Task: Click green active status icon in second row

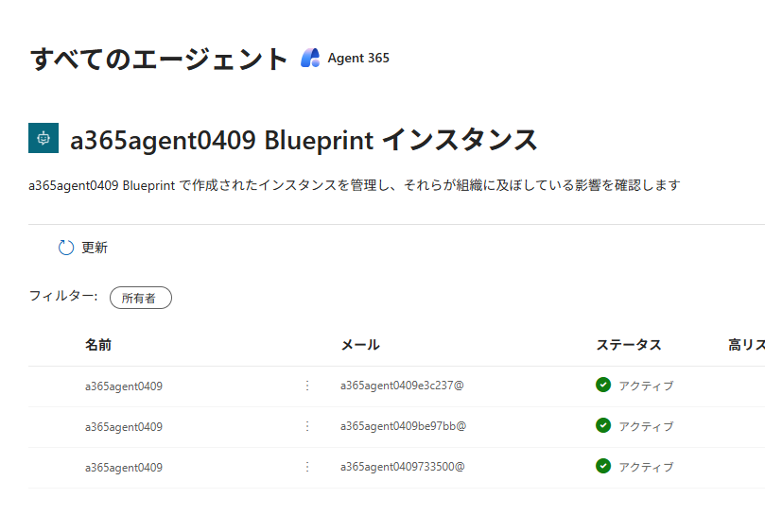Action: pos(603,425)
